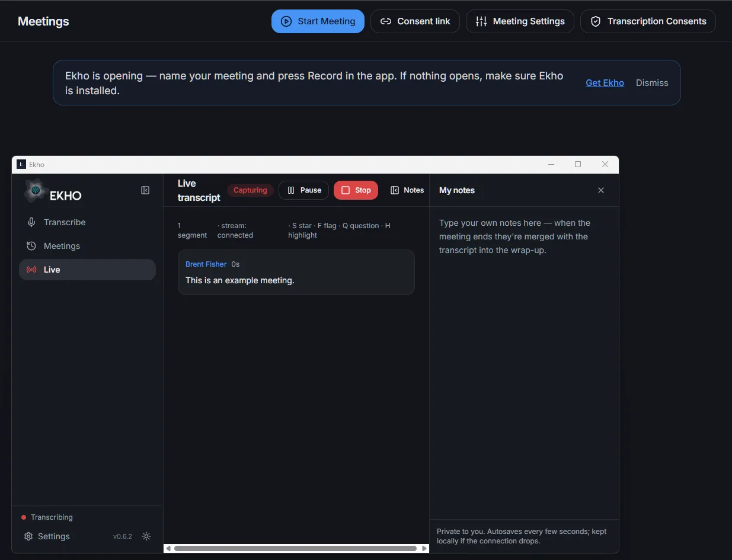Viewport: 732px width, 560px height.
Task: Click the My notes panel title
Action: [x=457, y=190]
